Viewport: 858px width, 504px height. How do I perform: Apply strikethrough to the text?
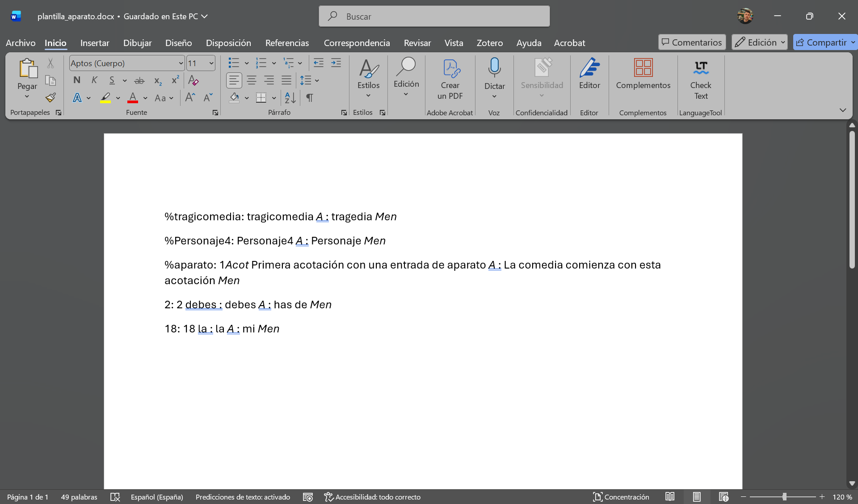(139, 80)
